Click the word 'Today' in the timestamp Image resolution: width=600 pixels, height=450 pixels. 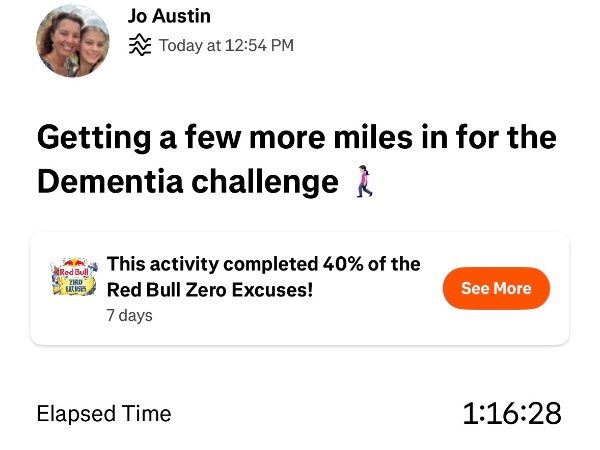click(x=181, y=46)
